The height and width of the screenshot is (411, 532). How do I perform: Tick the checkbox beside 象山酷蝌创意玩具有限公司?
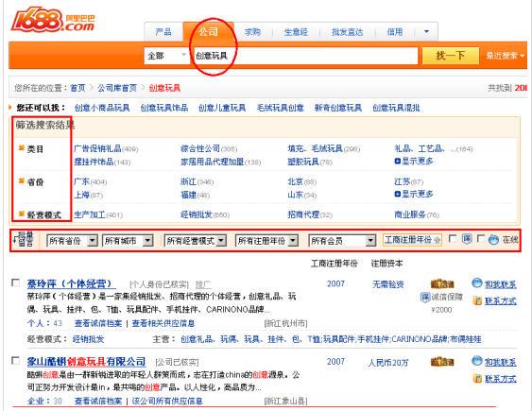point(15,360)
